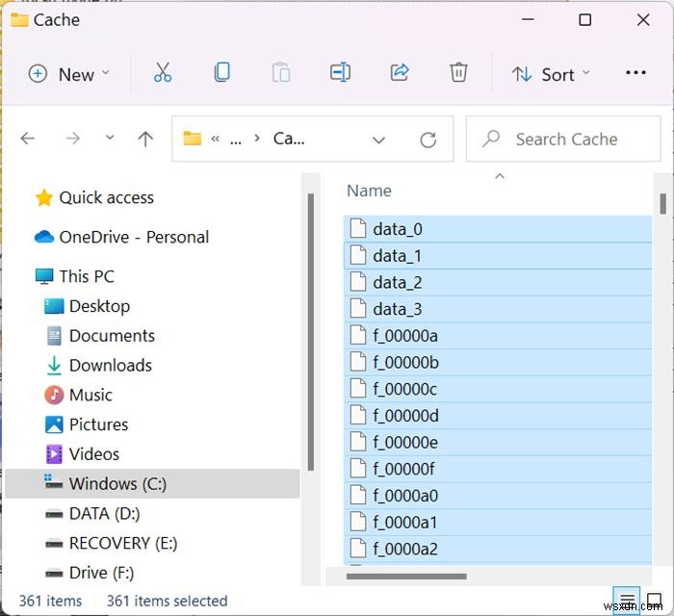Click the Quick access star icon
Image resolution: width=674 pixels, height=616 pixels.
[44, 198]
